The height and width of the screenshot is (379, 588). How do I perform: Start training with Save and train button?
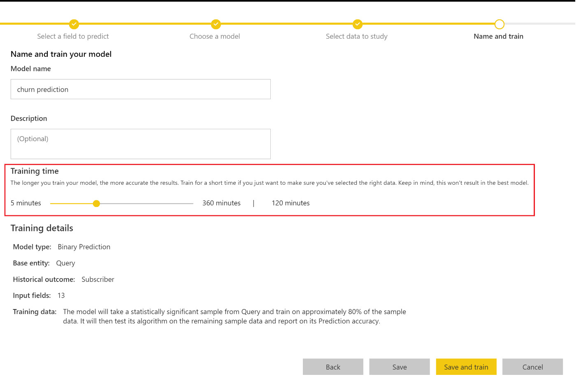[x=466, y=367]
